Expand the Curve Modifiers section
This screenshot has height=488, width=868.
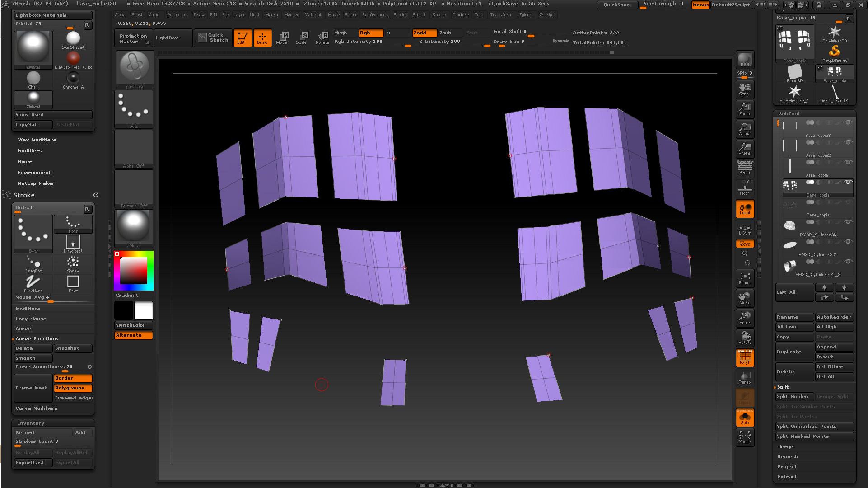tap(37, 408)
